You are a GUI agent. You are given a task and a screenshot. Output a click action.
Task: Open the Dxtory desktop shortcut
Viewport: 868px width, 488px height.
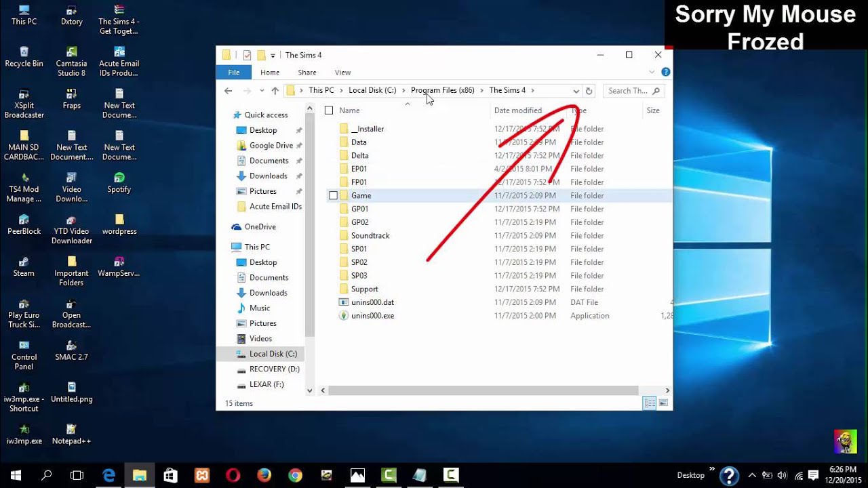point(71,15)
